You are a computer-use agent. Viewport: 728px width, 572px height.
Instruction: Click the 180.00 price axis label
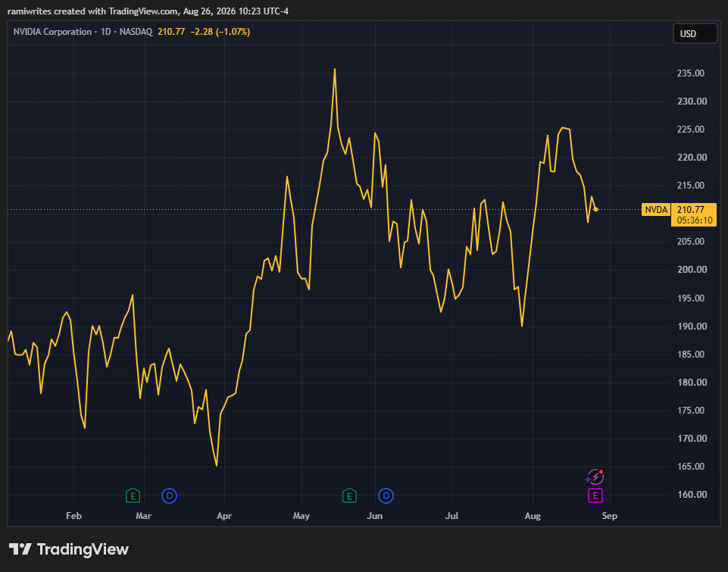[692, 382]
